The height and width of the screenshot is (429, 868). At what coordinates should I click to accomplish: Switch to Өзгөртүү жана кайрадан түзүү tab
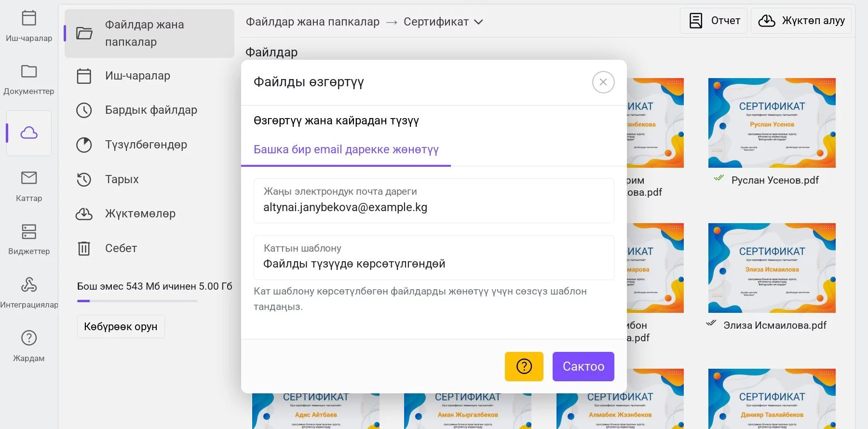click(336, 121)
